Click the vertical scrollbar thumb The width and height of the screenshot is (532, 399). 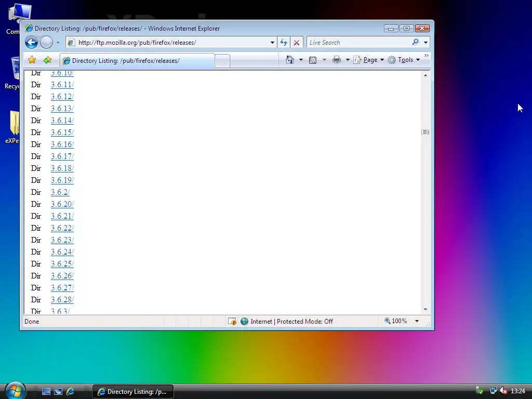(425, 132)
